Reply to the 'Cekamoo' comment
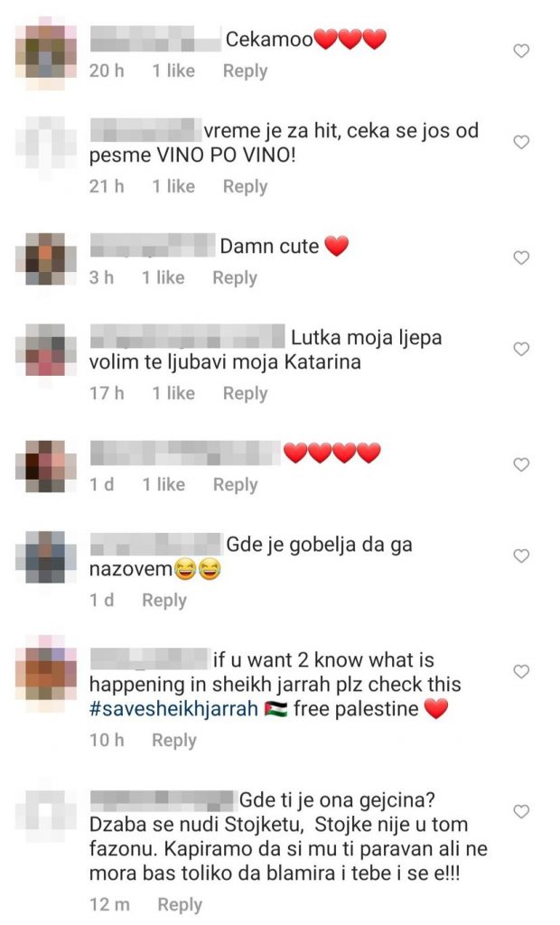This screenshot has width=560, height=925. pyautogui.click(x=245, y=71)
